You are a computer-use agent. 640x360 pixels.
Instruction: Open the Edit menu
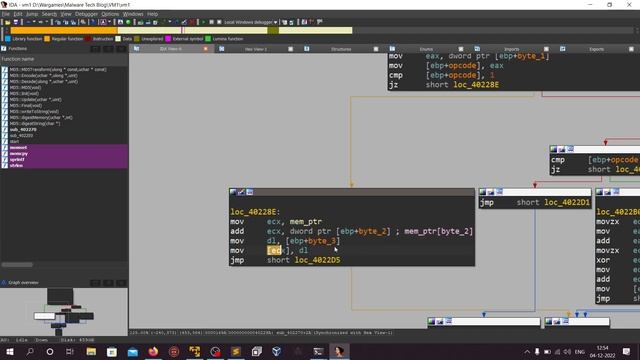point(18,14)
